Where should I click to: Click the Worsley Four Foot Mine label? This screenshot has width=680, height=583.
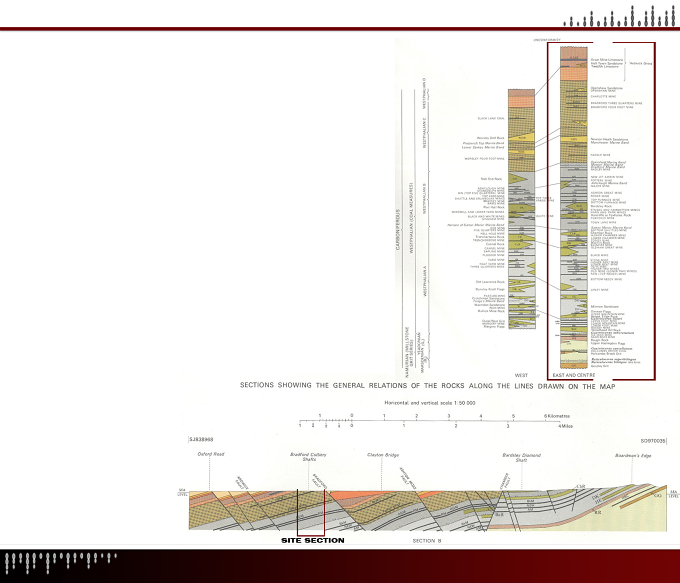point(485,159)
